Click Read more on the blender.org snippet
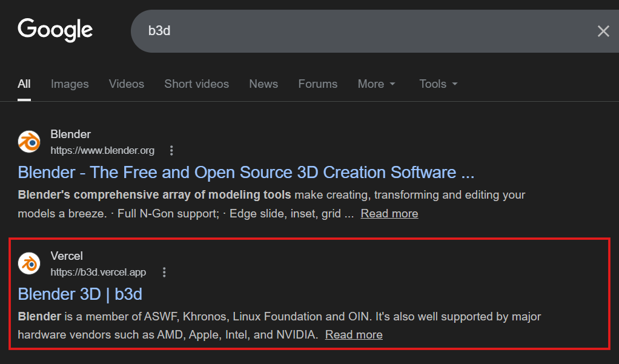This screenshot has height=364, width=619. [x=389, y=214]
